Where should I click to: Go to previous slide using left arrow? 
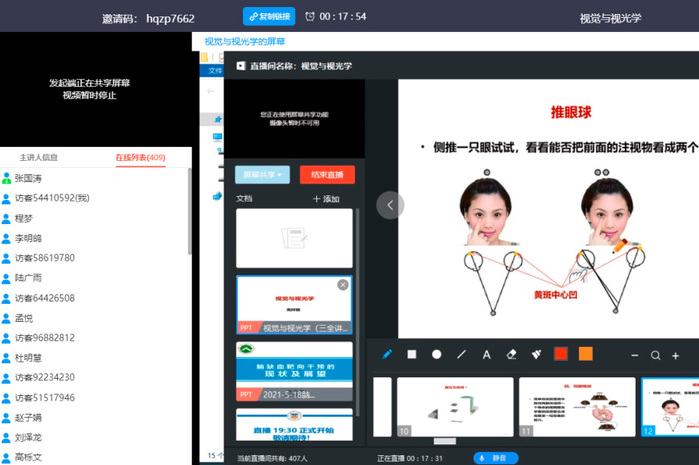(389, 205)
